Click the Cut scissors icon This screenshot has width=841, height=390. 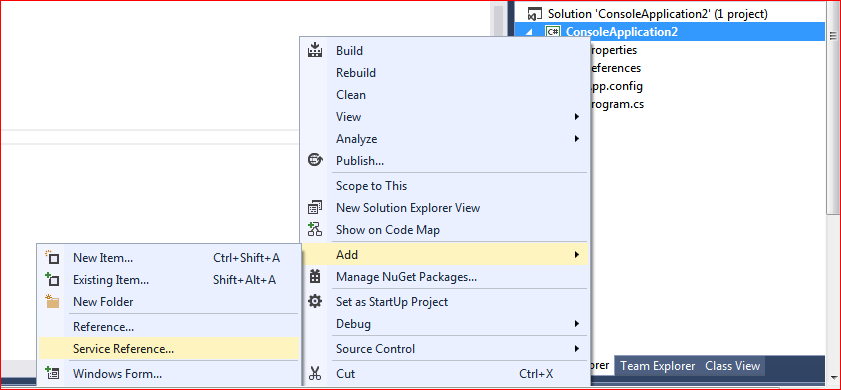click(315, 373)
